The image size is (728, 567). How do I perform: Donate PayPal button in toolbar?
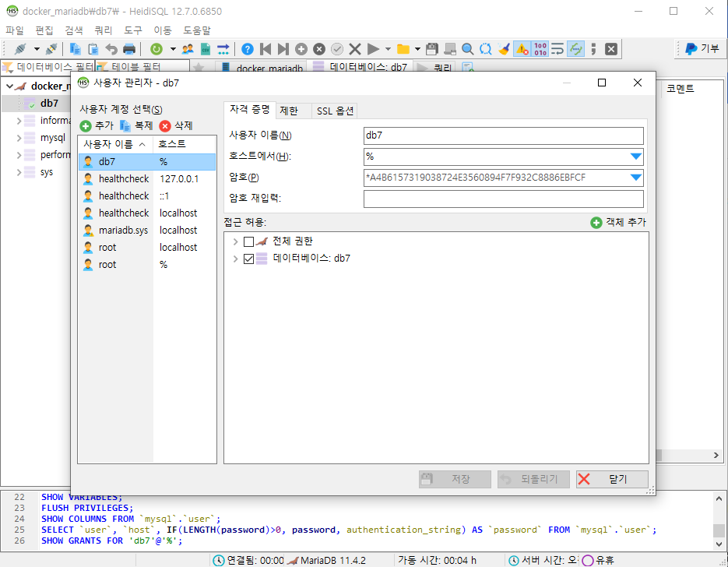(702, 49)
